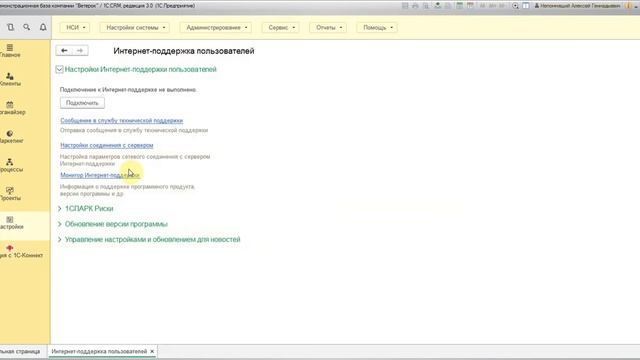Open the НСИ dropdown menu
The height and width of the screenshot is (360, 640).
coord(75,27)
